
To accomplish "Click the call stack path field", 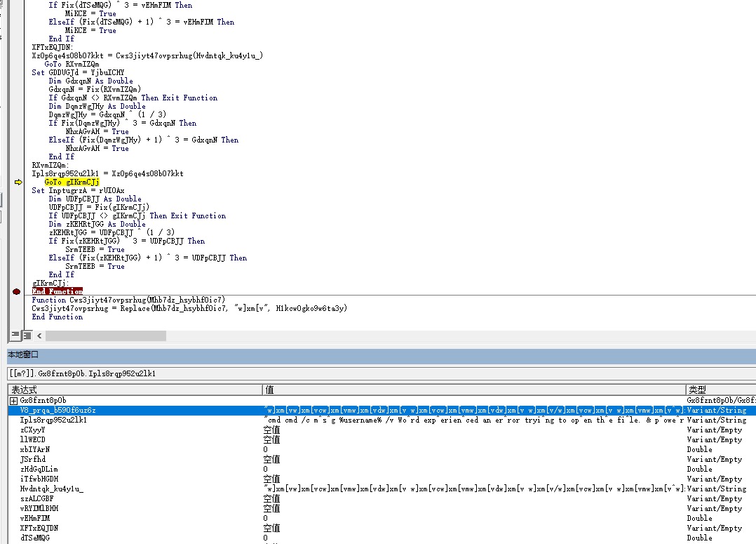I will tap(382, 373).
